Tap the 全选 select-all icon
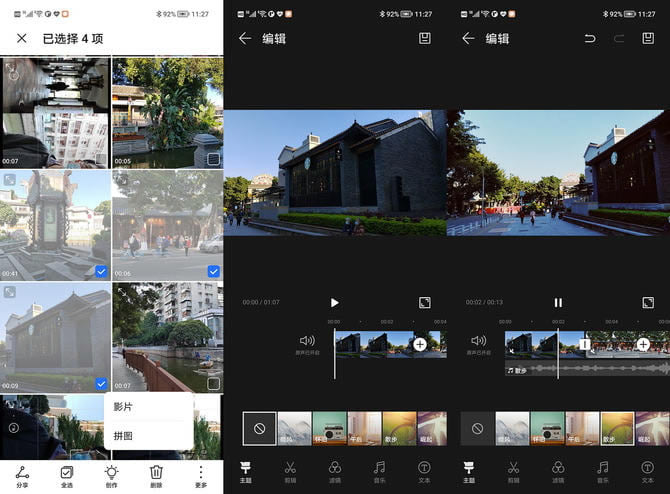Image resolution: width=670 pixels, height=494 pixels. [x=66, y=475]
